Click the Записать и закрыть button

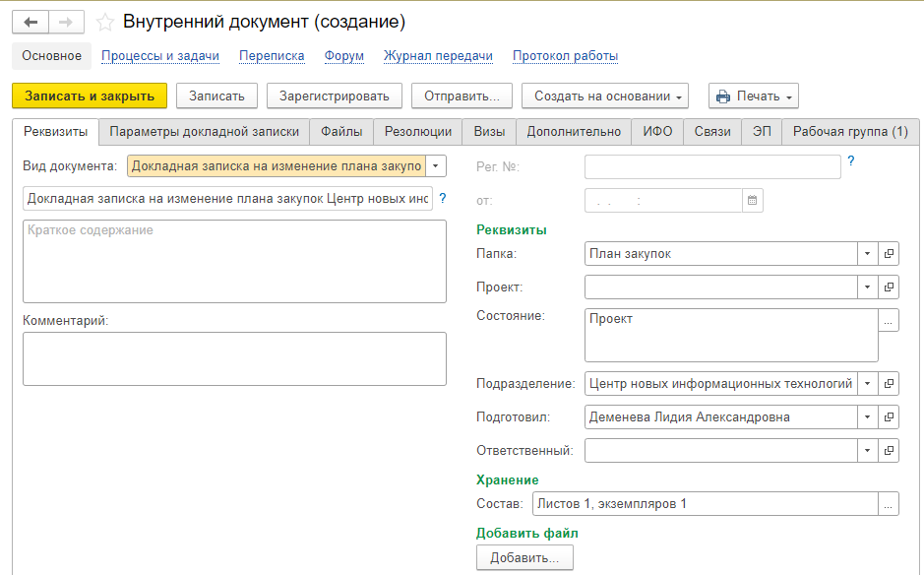(x=90, y=96)
